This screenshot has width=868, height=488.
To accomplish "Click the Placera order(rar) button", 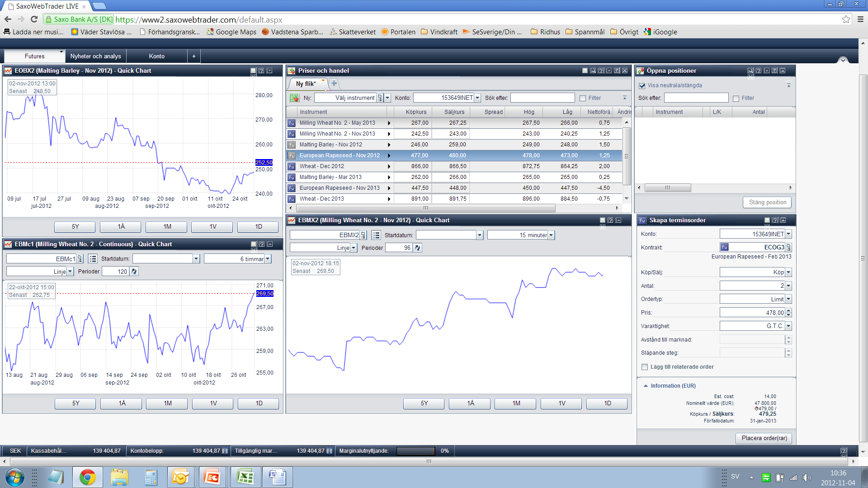I will pyautogui.click(x=764, y=438).
